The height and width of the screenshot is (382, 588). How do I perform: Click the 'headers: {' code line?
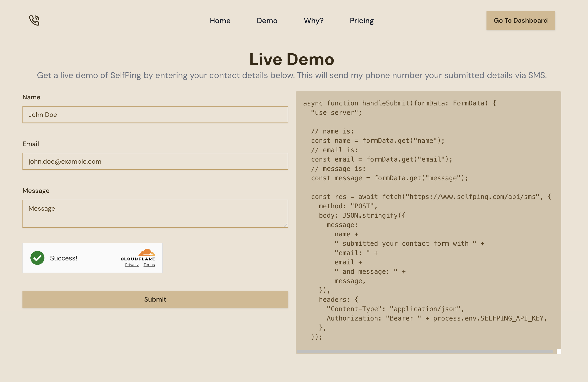338,299
